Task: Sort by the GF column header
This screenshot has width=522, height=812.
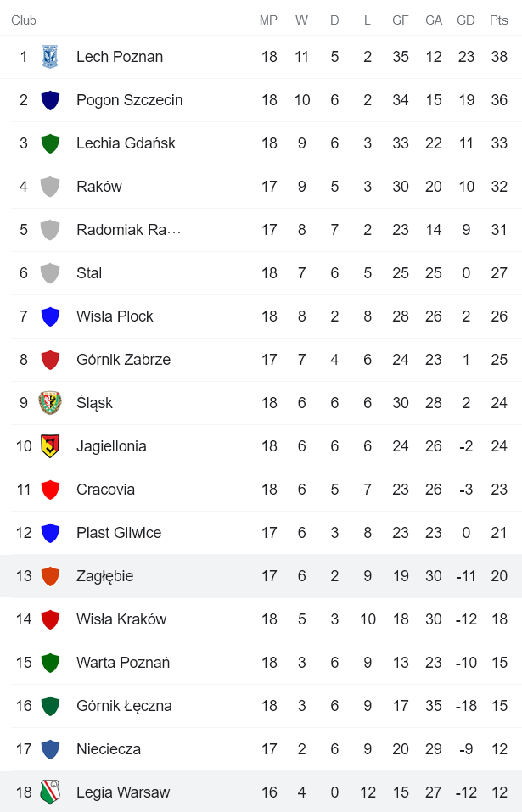Action: 401,20
